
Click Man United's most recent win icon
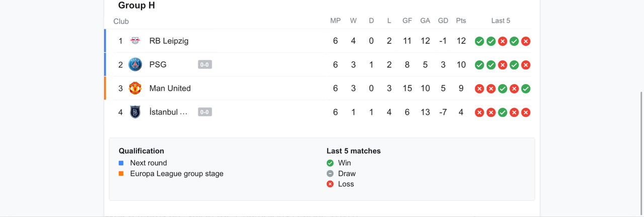(526, 89)
